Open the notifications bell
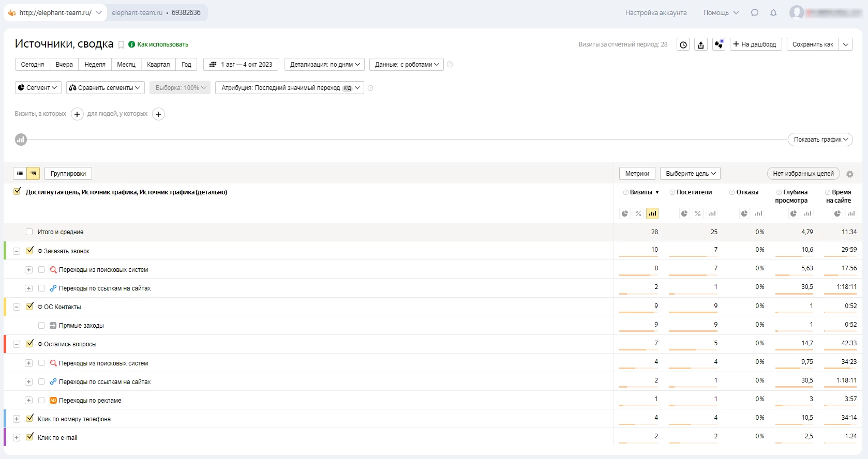 [x=773, y=13]
